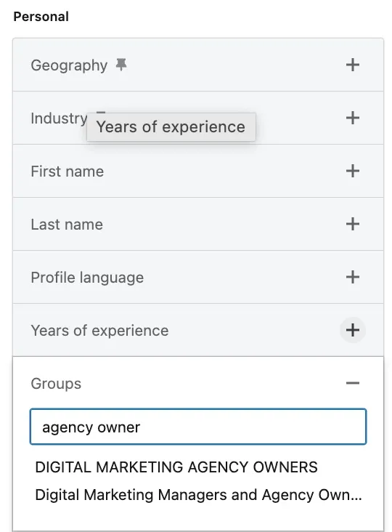Expand Industry filter with plus icon

point(352,118)
